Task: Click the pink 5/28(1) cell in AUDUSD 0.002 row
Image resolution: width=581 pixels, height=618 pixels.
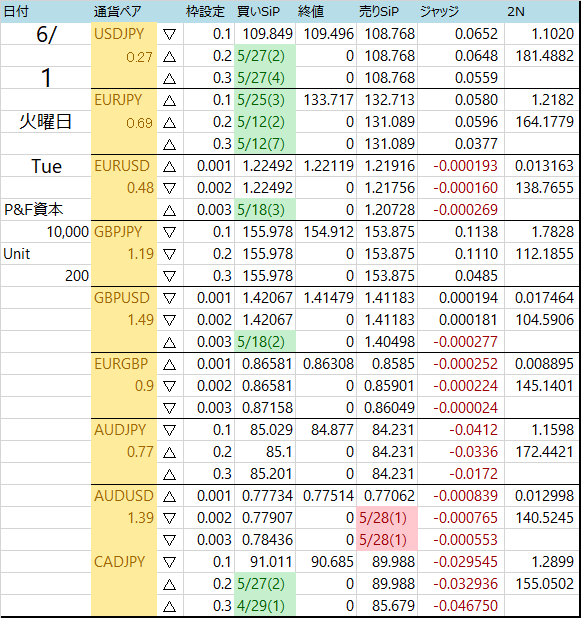Action: [387, 517]
